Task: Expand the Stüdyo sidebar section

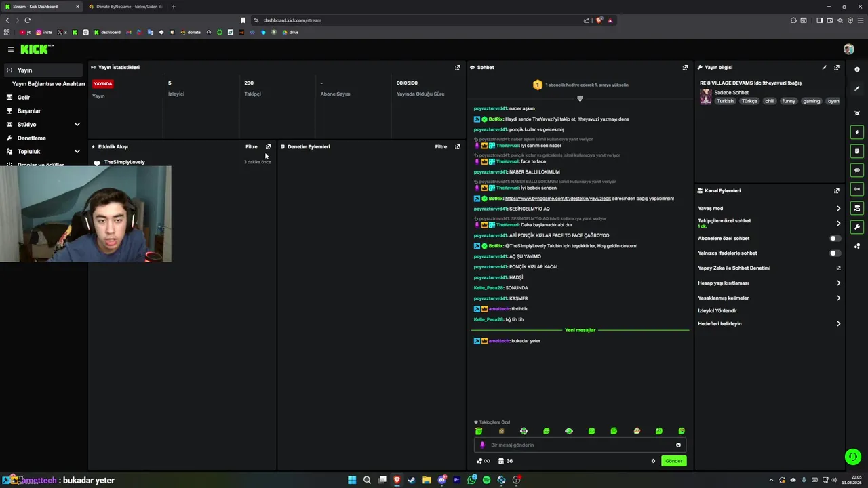Action: [x=77, y=125]
